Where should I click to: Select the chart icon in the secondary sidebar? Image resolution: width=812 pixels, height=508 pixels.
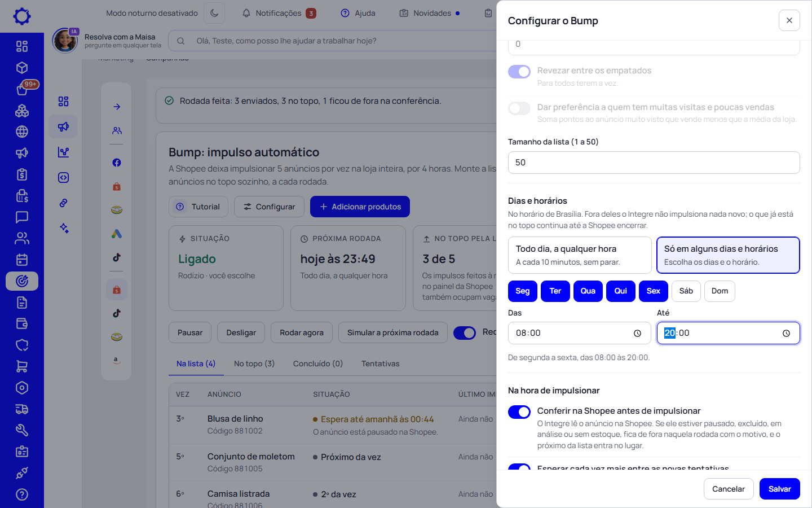[63, 152]
